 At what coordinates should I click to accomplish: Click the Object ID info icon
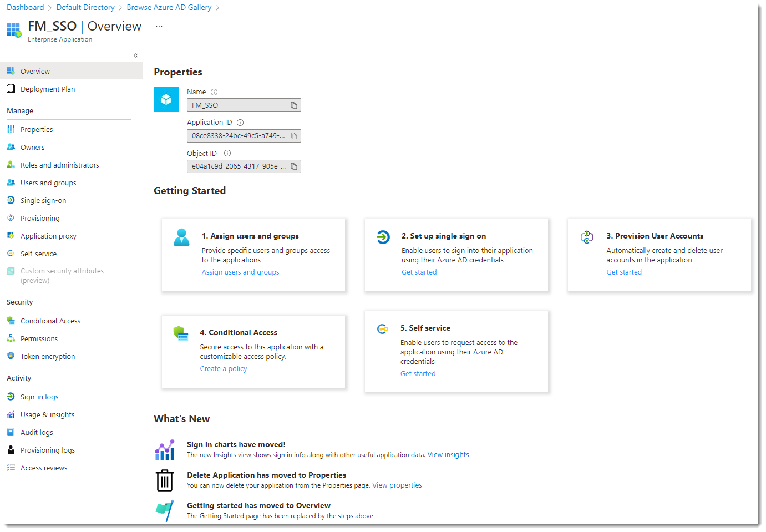pos(227,154)
